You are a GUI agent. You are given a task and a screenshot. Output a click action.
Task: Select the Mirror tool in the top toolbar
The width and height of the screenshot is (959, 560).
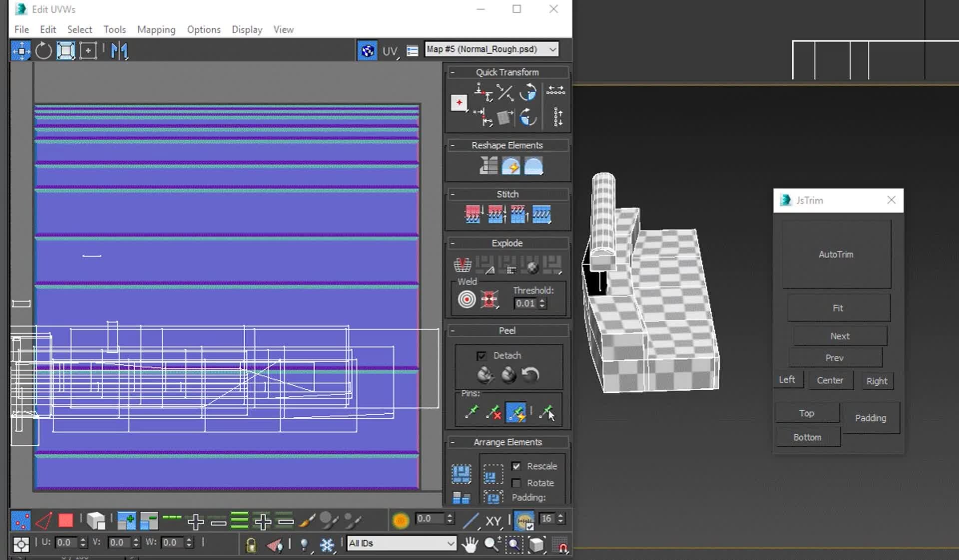pyautogui.click(x=119, y=50)
